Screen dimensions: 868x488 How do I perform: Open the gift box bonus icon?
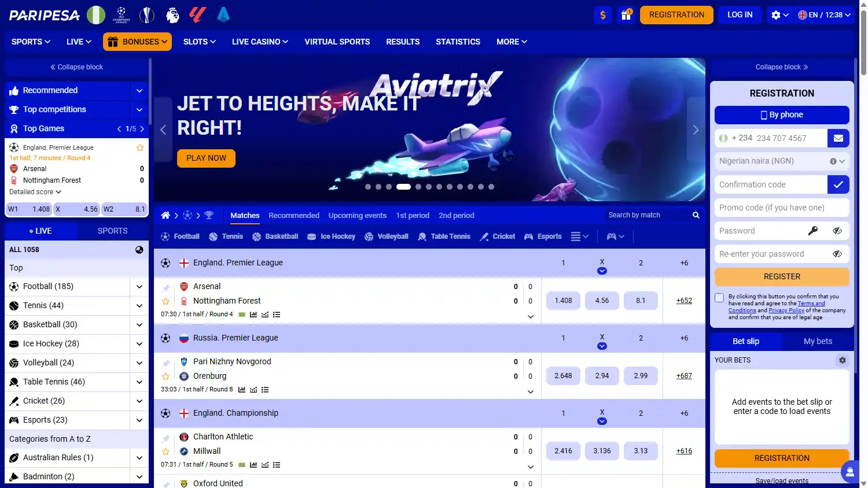pos(626,15)
